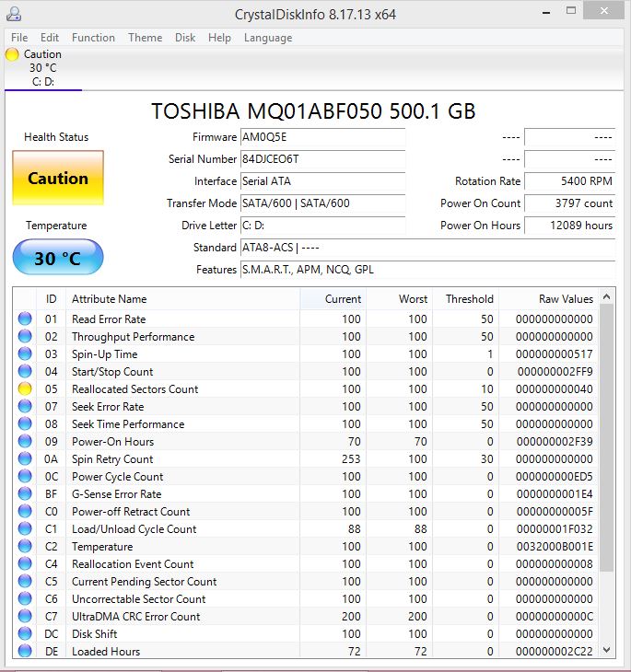Open the Function menu
The height and width of the screenshot is (672, 631).
pyautogui.click(x=93, y=38)
